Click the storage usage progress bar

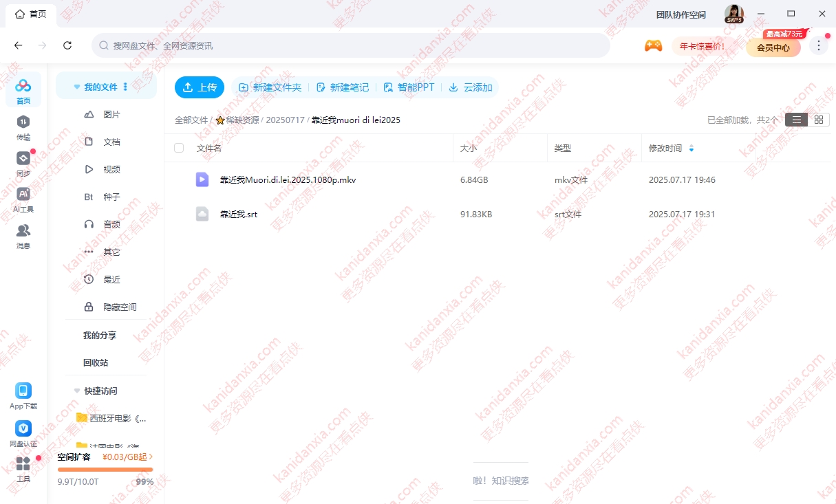[105, 470]
